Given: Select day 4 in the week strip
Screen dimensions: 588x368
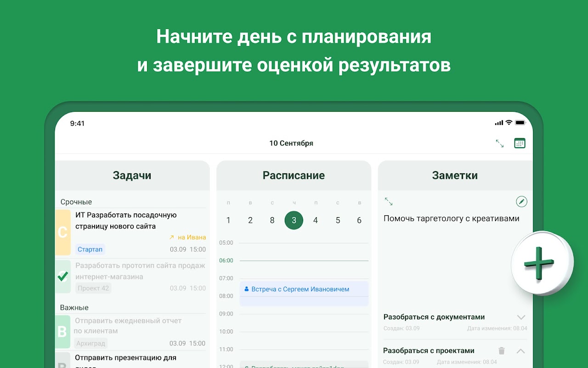Looking at the screenshot, I should point(316,220).
